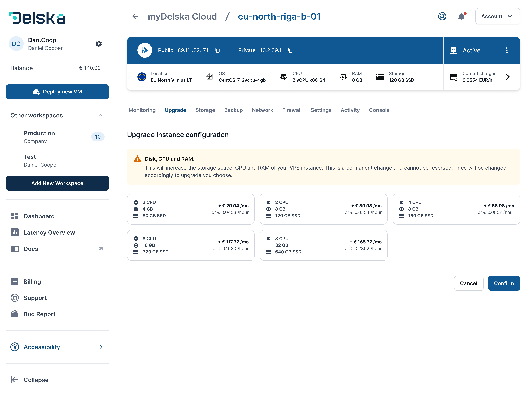
Task: Click the CentOS OS icon
Action: click(210, 77)
